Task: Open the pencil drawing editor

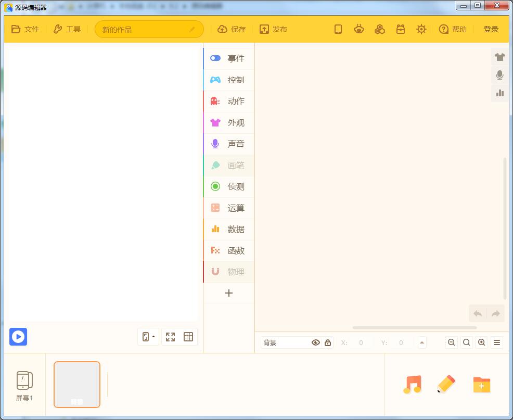Action: pos(446,384)
